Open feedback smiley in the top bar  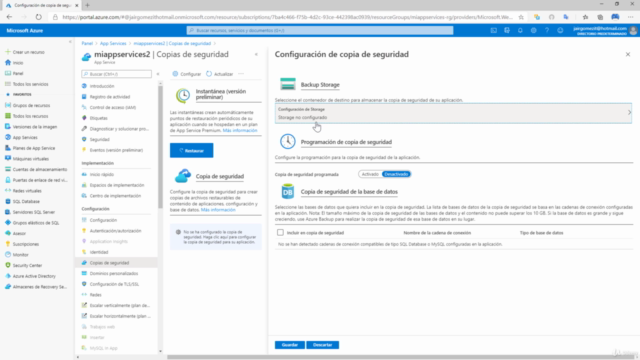coord(560,30)
